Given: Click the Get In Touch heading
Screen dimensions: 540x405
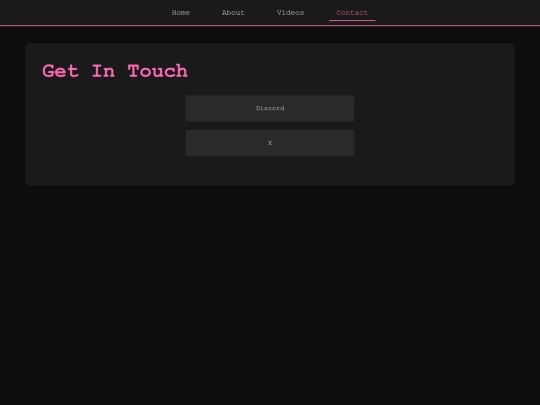Looking at the screenshot, I should 115,71.
